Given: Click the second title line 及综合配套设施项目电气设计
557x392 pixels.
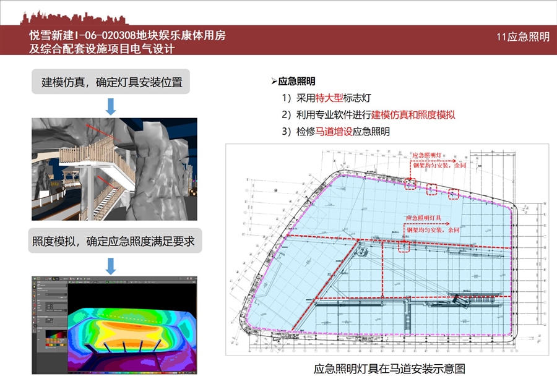Looking at the screenshot, I should pos(101,48).
